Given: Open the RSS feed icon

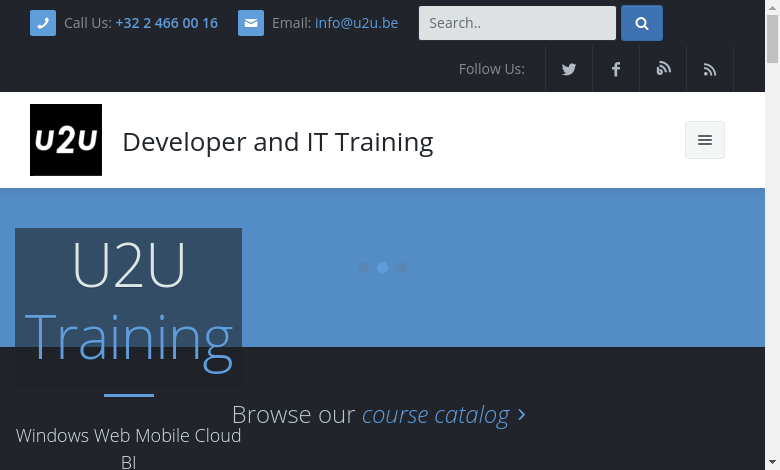Looking at the screenshot, I should pyautogui.click(x=710, y=69).
